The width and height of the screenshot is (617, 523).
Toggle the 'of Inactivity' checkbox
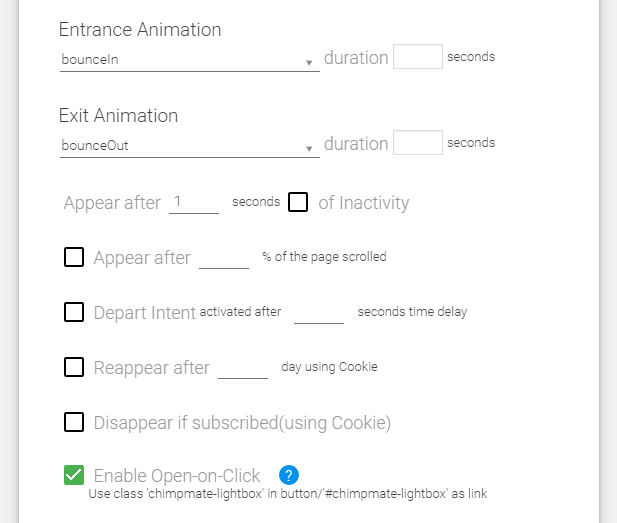click(x=298, y=202)
